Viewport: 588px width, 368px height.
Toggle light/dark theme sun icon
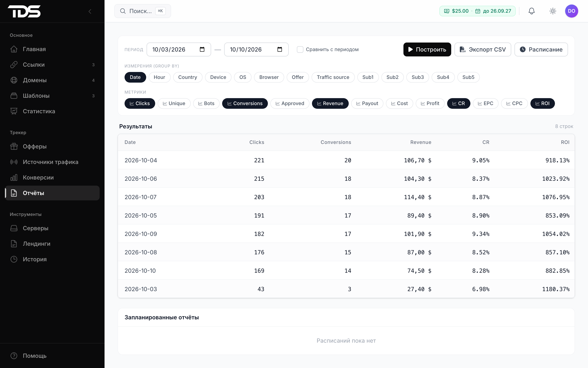coord(553,11)
